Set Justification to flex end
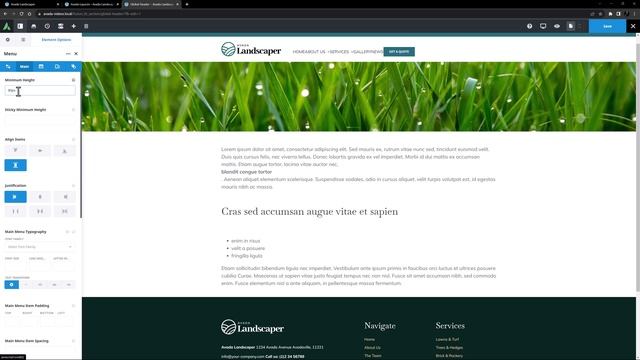 (x=64, y=197)
